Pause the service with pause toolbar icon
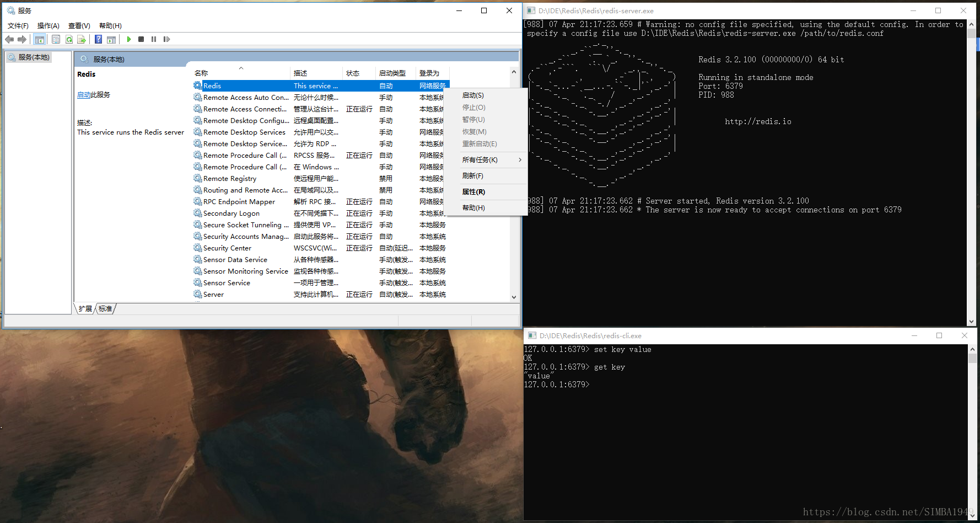This screenshot has width=980, height=523. pos(154,39)
